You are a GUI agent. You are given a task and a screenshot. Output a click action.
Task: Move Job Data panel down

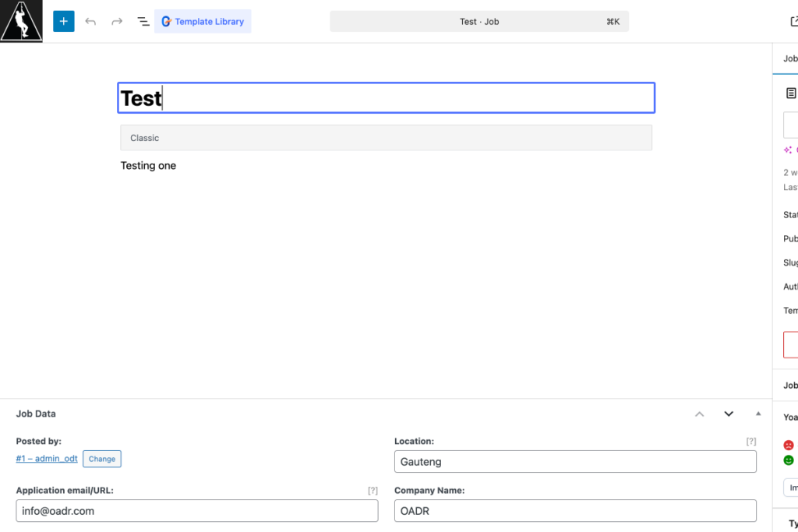click(729, 414)
